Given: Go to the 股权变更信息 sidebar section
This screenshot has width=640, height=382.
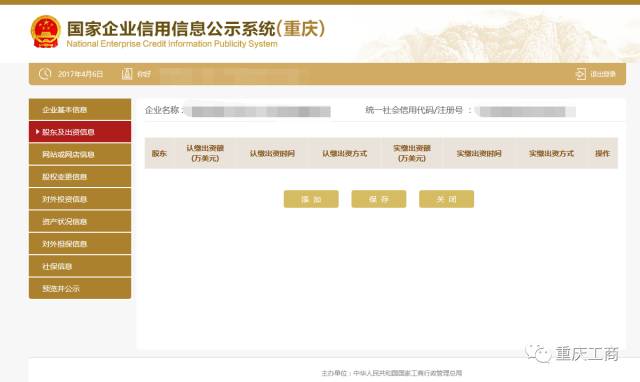Looking at the screenshot, I should click(80, 177).
